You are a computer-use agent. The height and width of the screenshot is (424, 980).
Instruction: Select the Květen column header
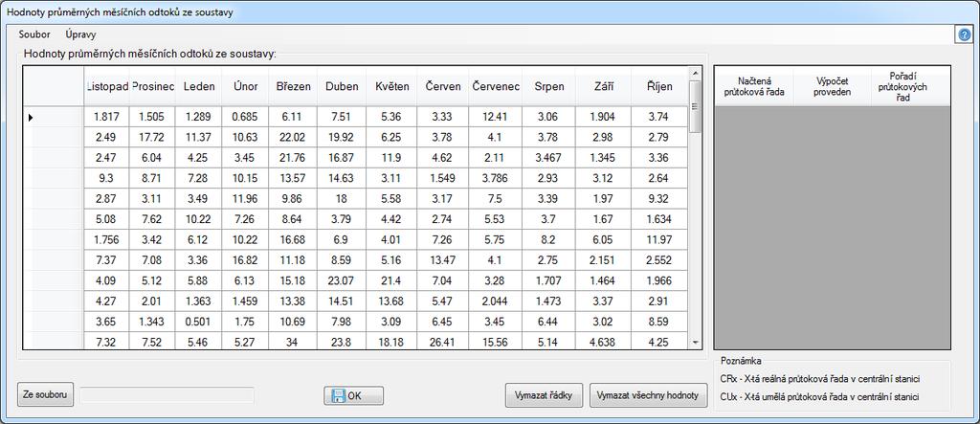tap(392, 86)
